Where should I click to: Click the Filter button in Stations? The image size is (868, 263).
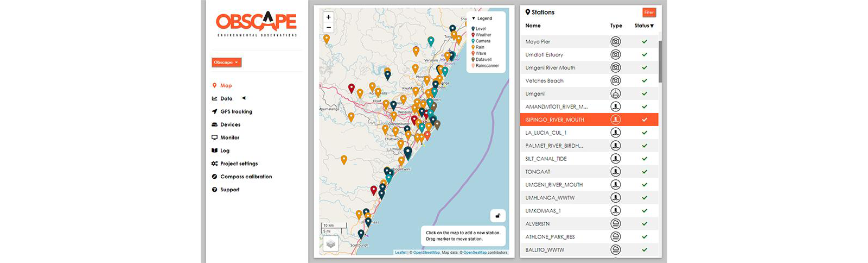649,12
